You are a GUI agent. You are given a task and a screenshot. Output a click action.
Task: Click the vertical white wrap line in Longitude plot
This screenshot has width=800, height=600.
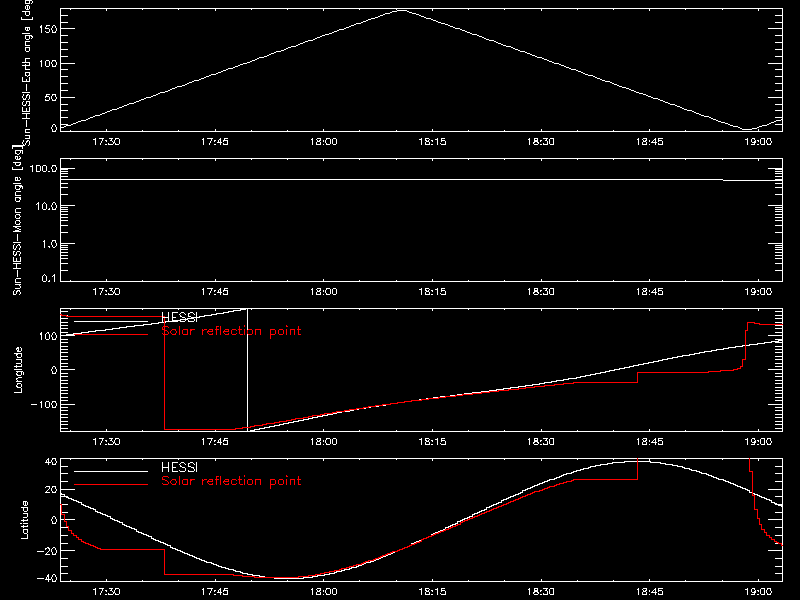(247, 369)
